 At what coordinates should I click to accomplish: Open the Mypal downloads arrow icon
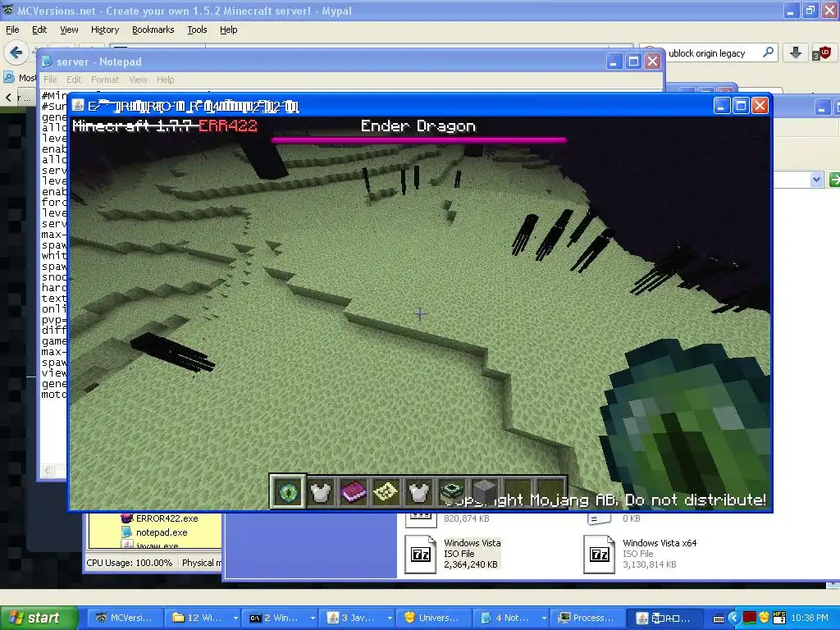796,52
